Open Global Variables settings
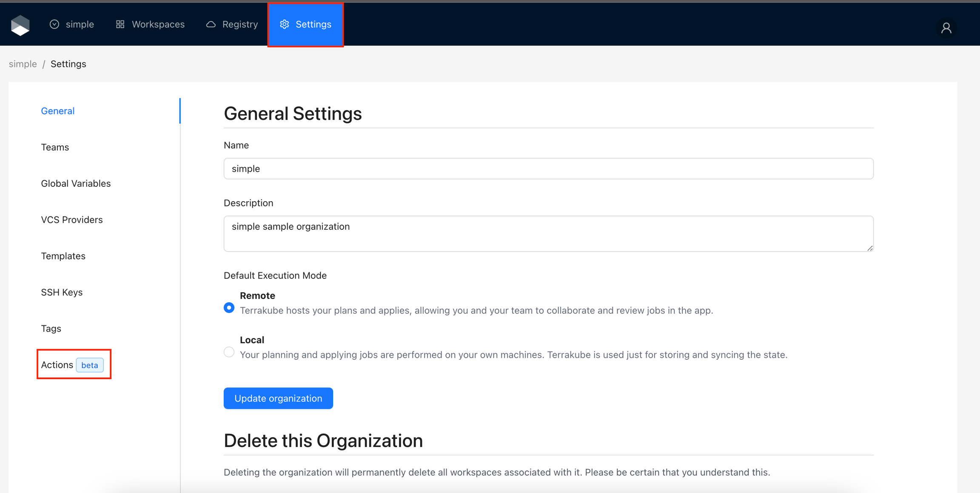Image resolution: width=980 pixels, height=493 pixels. (76, 183)
